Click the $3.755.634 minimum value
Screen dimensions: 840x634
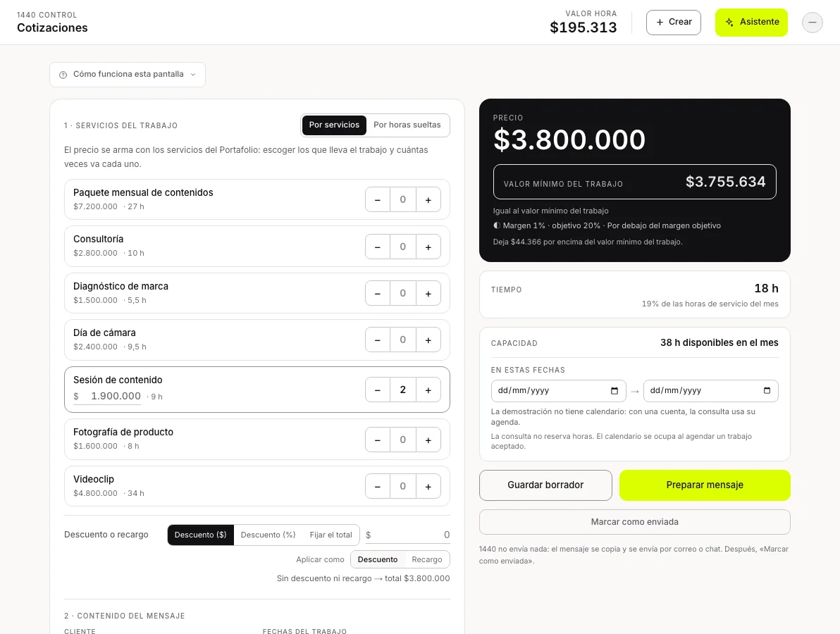[x=725, y=182]
